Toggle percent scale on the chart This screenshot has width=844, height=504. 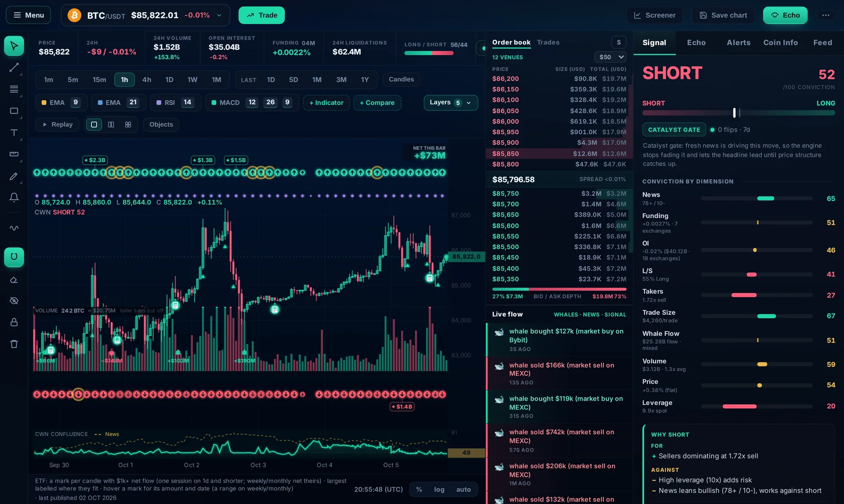(419, 489)
